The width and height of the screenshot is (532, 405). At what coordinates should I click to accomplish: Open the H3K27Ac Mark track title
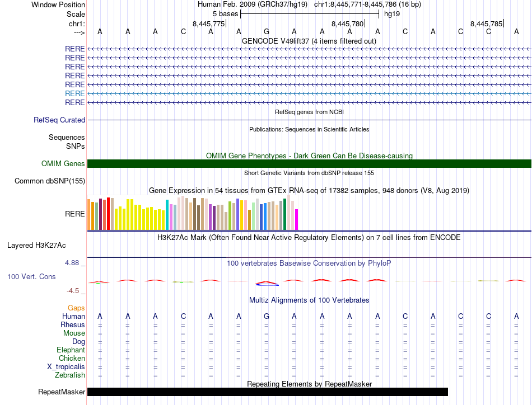point(309,237)
